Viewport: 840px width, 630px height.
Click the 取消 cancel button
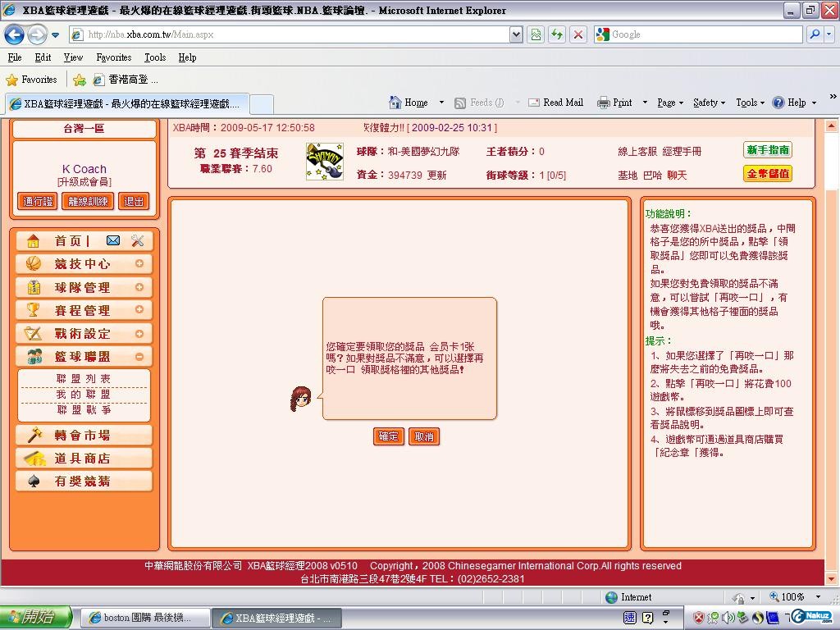pos(424,436)
